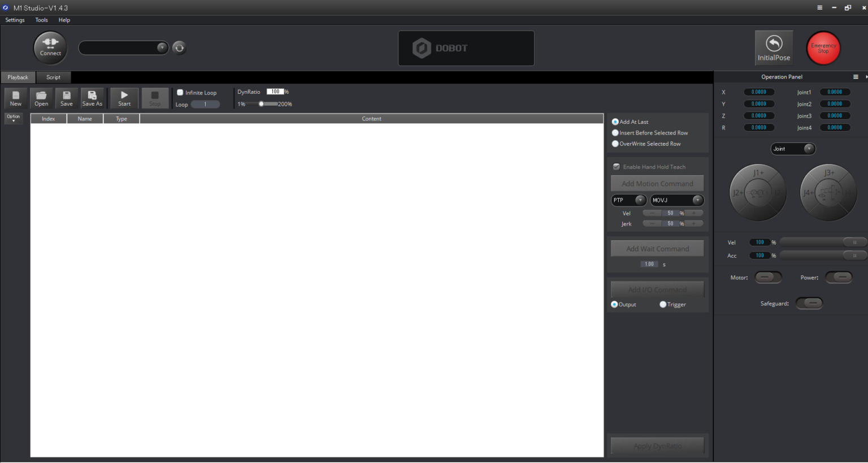Click the DynRatio slider handle
Image resolution: width=868 pixels, height=463 pixels.
tap(261, 104)
